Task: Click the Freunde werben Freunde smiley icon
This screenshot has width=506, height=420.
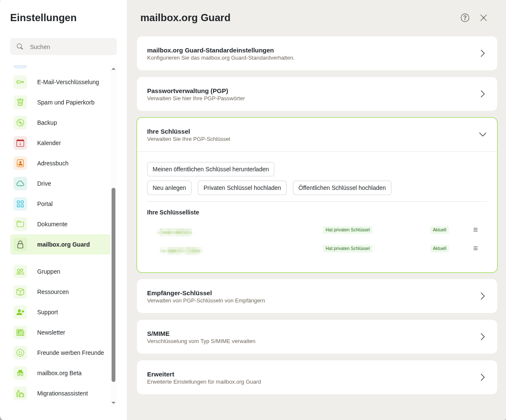Action: click(x=20, y=353)
